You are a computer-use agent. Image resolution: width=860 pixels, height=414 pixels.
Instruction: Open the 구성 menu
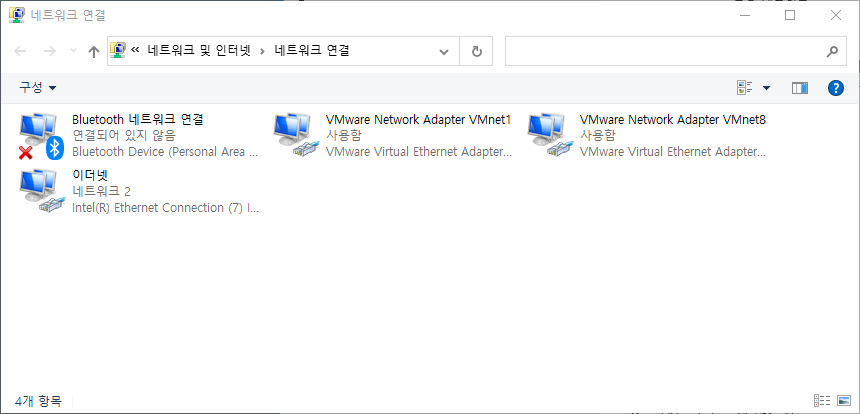(38, 88)
